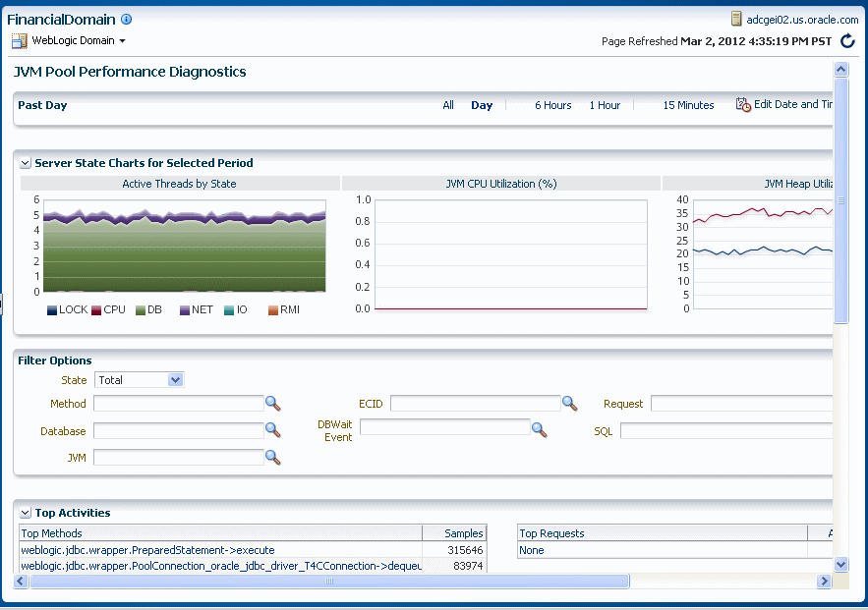Click the 83974 samples value

[x=468, y=566]
